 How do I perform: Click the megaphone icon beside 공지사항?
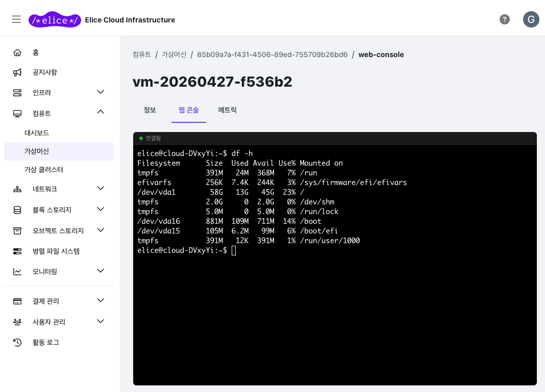[x=17, y=72]
